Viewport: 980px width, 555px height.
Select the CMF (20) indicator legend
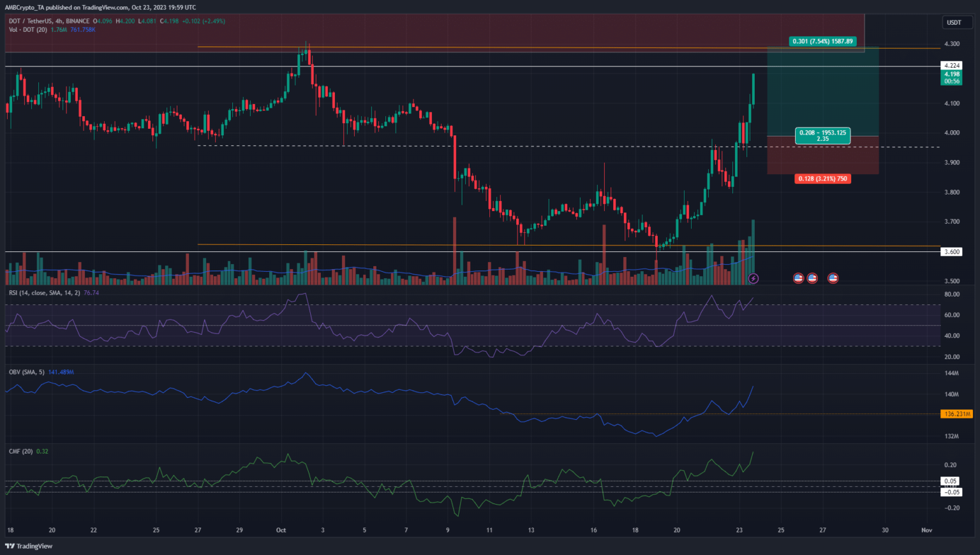(x=21, y=451)
